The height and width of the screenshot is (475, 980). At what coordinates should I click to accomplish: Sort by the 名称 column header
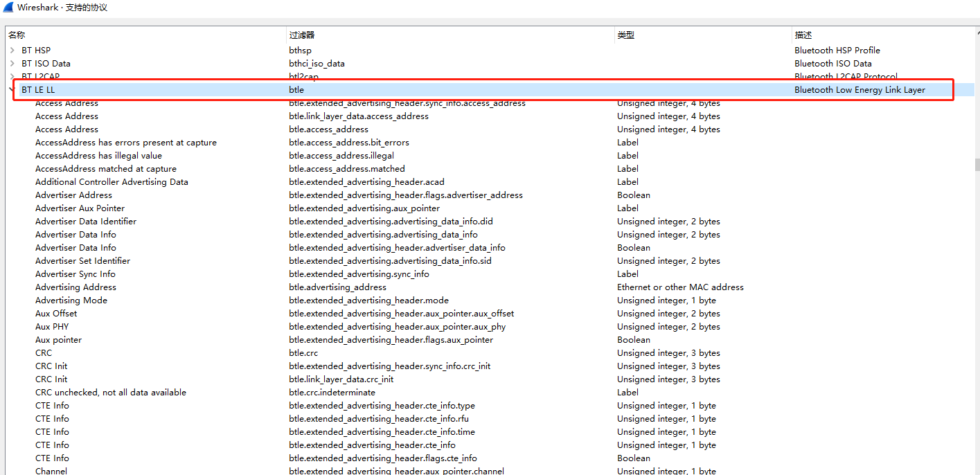[x=17, y=35]
